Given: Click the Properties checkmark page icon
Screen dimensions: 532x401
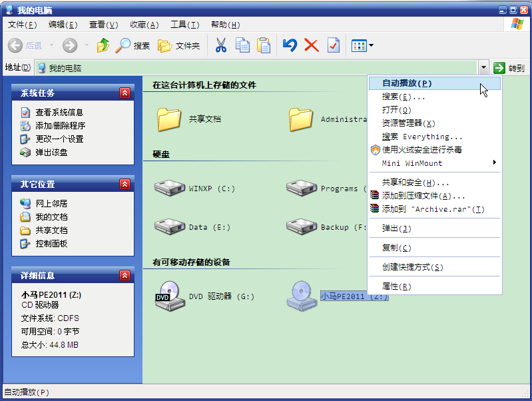Looking at the screenshot, I should pos(333,45).
